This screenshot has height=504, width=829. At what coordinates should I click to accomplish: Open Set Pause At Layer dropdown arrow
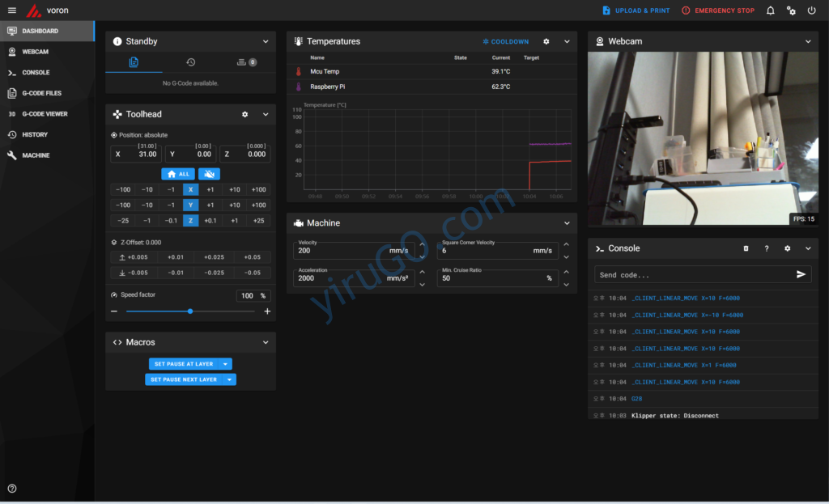(225, 364)
